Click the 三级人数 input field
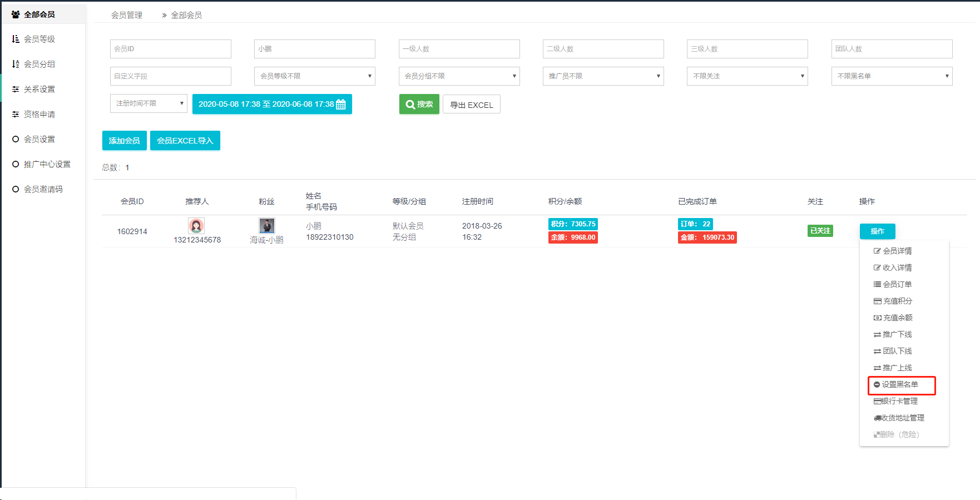The height and width of the screenshot is (500, 980). [748, 49]
